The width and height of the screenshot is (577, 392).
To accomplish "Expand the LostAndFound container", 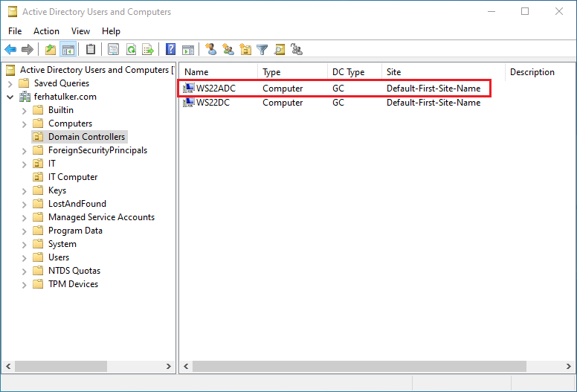I will (25, 205).
